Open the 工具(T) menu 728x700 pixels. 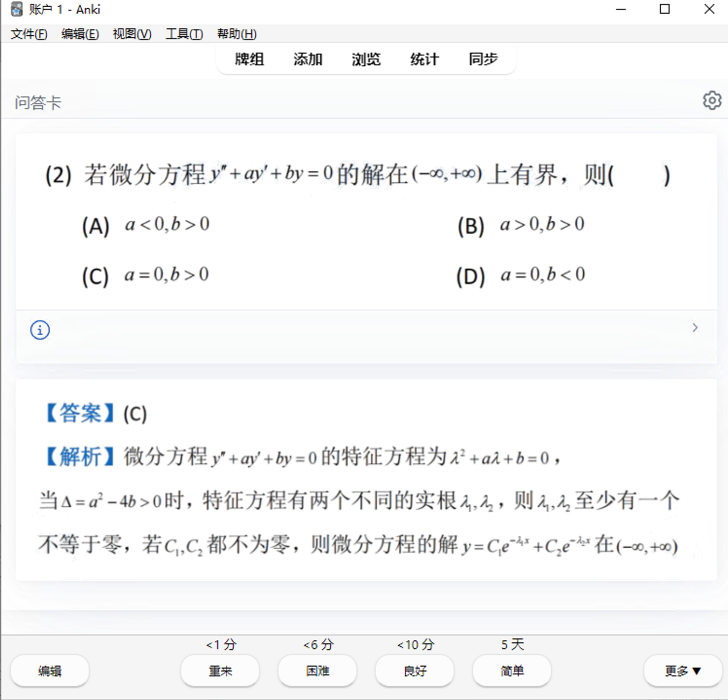pyautogui.click(x=184, y=34)
